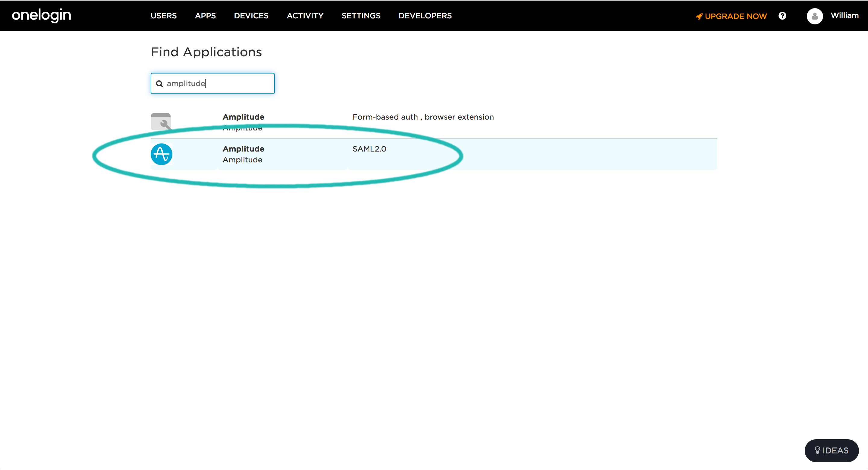Image resolution: width=868 pixels, height=470 pixels.
Task: Open the Apps menu
Action: [205, 16]
